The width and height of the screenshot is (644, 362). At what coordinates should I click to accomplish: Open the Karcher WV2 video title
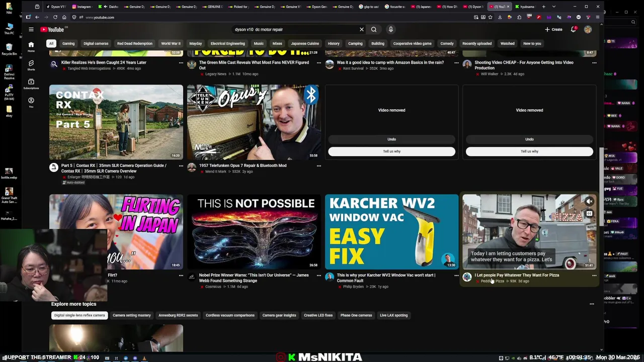click(386, 278)
